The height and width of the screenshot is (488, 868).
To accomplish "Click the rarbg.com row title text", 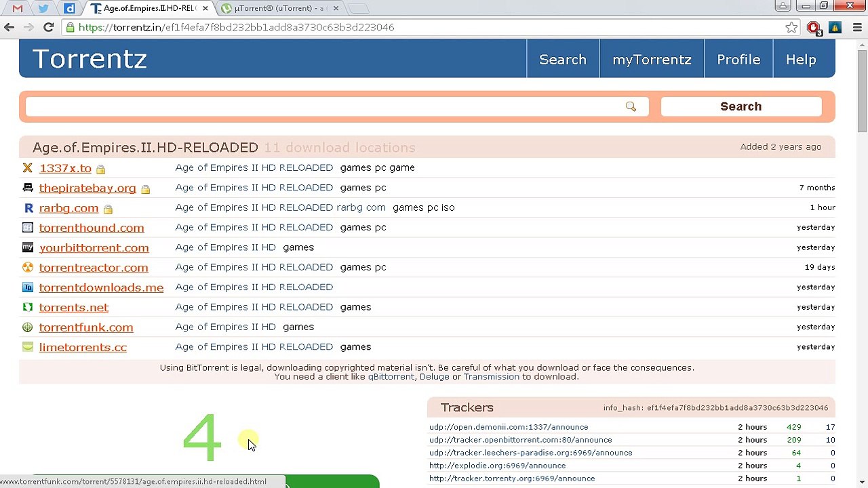I will coord(280,207).
